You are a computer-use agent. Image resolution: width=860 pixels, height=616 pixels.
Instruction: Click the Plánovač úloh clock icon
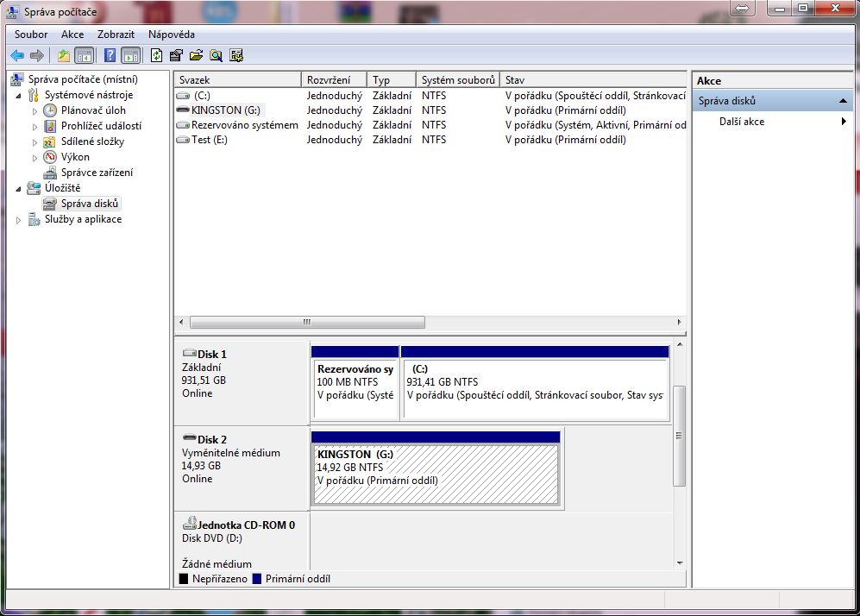click(x=50, y=110)
